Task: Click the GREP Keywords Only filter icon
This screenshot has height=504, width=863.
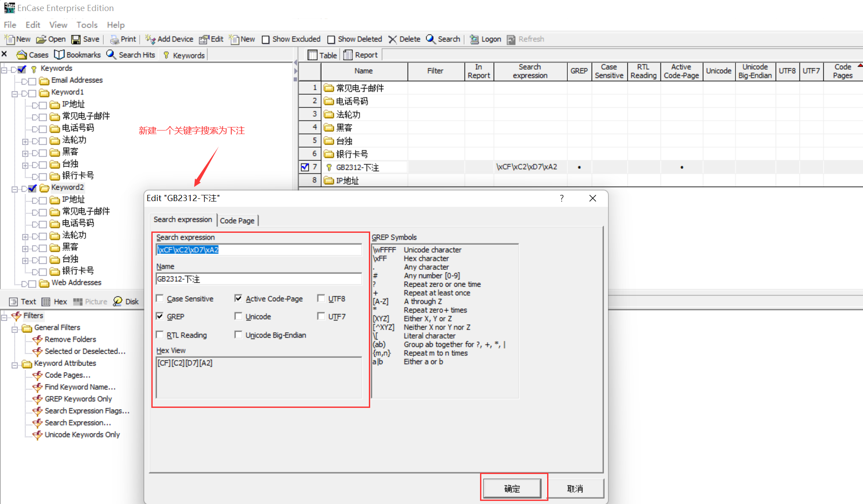Action: click(38, 399)
